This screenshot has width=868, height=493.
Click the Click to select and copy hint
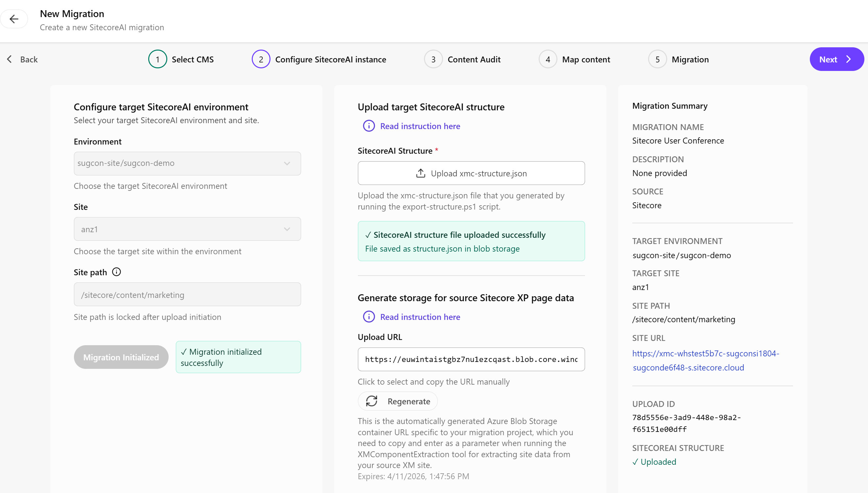(433, 382)
